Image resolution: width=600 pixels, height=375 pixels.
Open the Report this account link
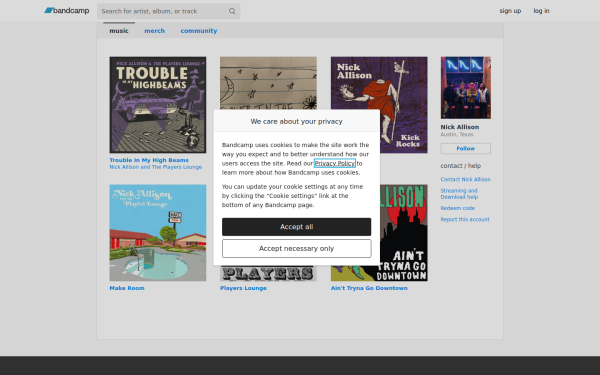(x=465, y=219)
